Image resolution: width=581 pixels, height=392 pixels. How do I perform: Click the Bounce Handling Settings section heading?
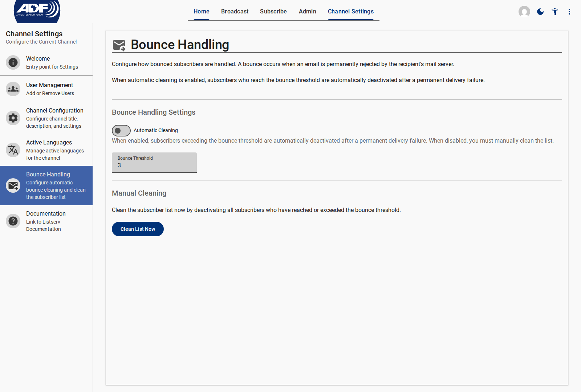click(154, 112)
